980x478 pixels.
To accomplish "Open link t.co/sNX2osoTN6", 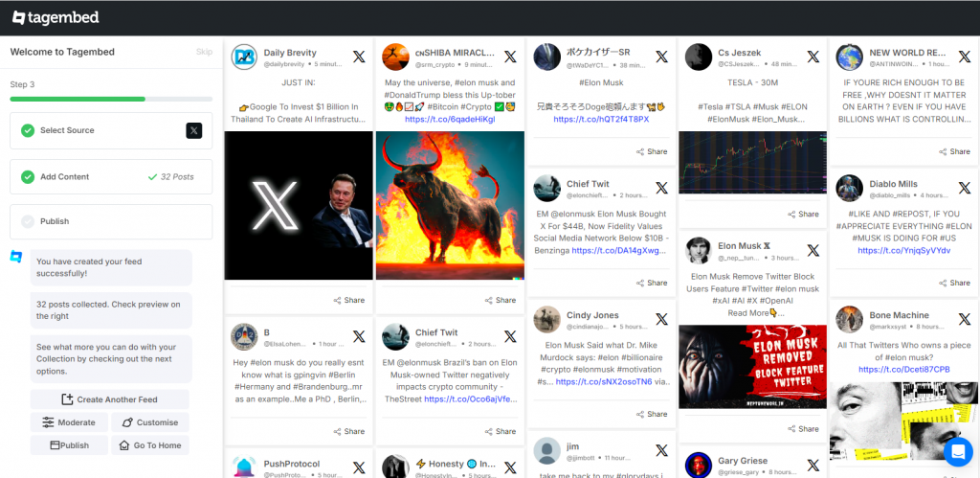I will [x=604, y=381].
